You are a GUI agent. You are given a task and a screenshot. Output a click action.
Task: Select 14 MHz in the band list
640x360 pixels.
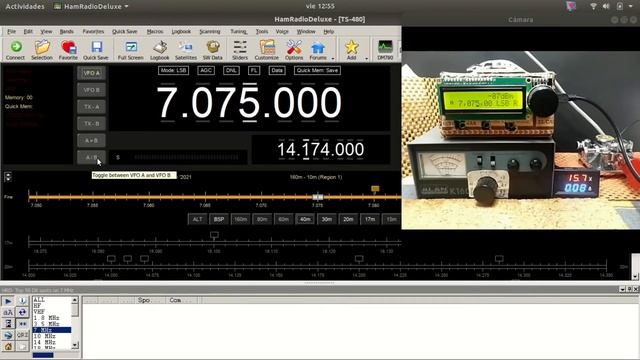pos(44,342)
